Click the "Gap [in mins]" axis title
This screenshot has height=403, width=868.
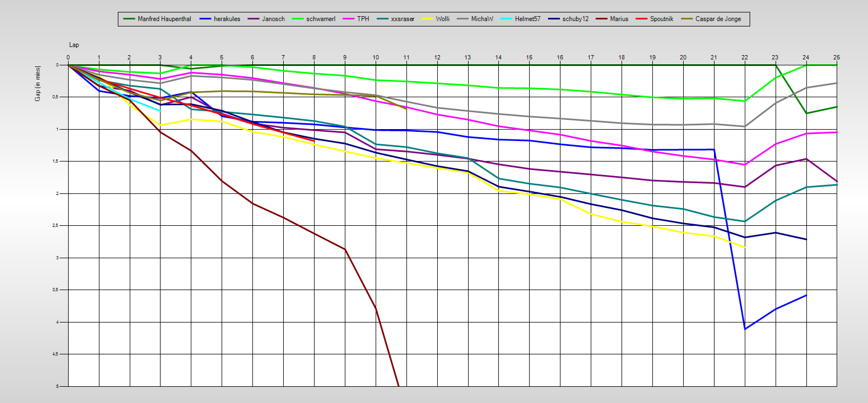pos(38,83)
